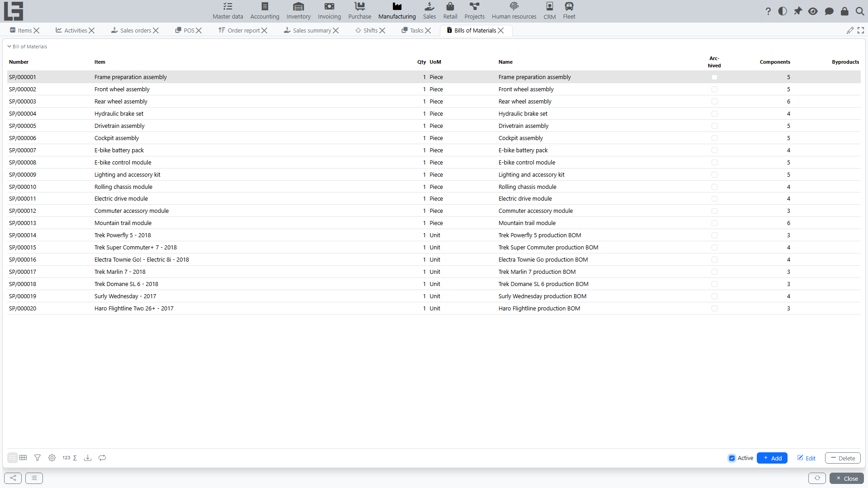Click the bottom-right refresh button
This screenshot has width=868, height=488.
point(817,478)
